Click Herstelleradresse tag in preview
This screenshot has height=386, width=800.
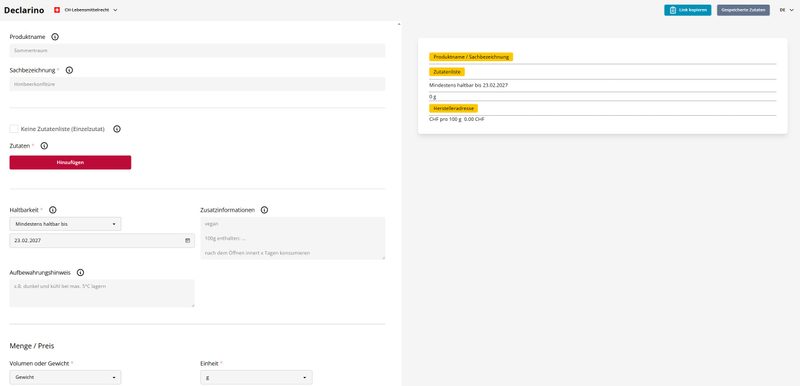coord(454,109)
